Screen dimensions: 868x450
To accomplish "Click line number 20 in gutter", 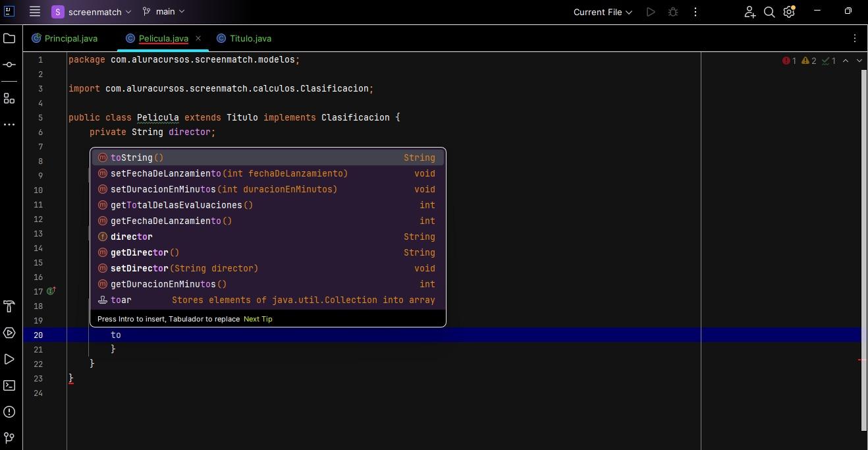I will coord(38,335).
